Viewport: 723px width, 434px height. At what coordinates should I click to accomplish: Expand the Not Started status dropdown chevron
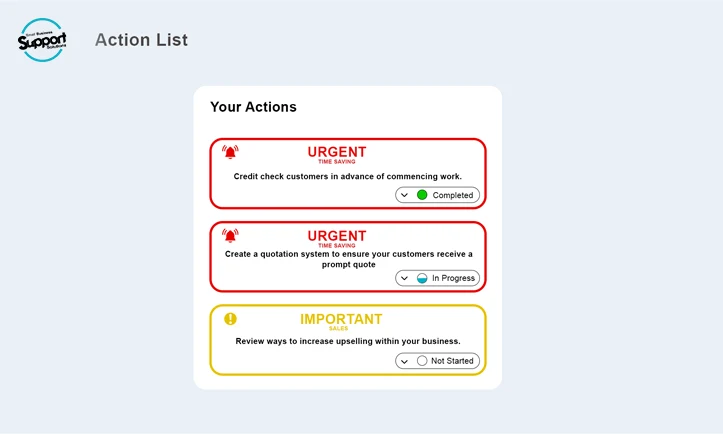pyautogui.click(x=404, y=361)
